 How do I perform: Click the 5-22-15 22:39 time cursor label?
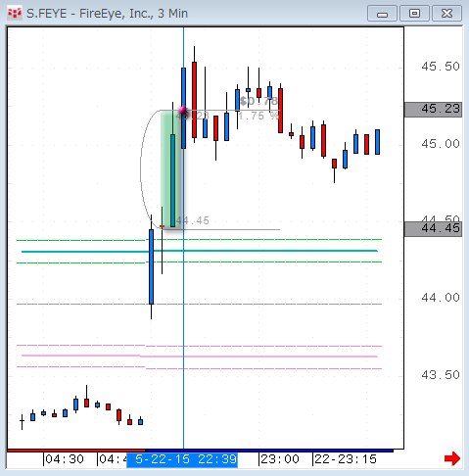182,460
